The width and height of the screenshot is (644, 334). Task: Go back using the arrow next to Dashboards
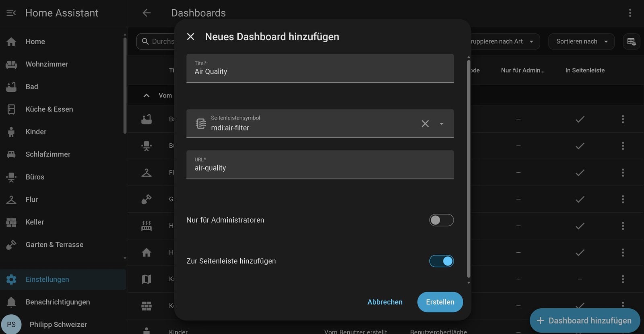(x=147, y=13)
